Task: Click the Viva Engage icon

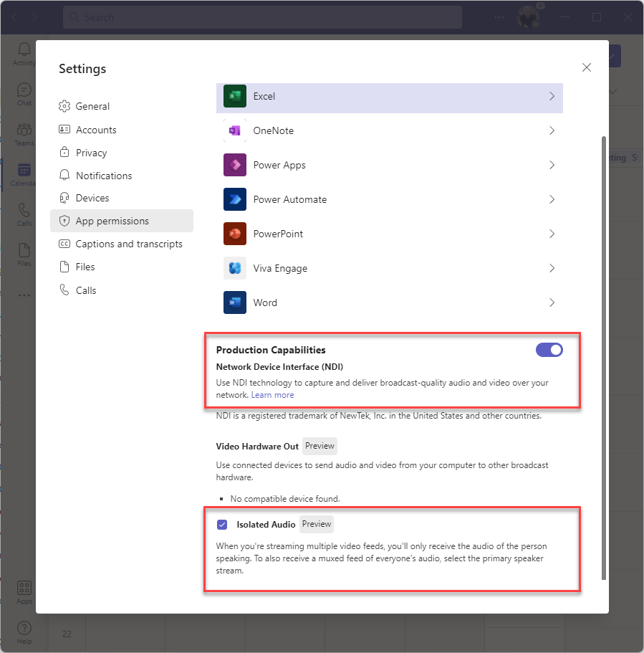Action: pyautogui.click(x=235, y=268)
